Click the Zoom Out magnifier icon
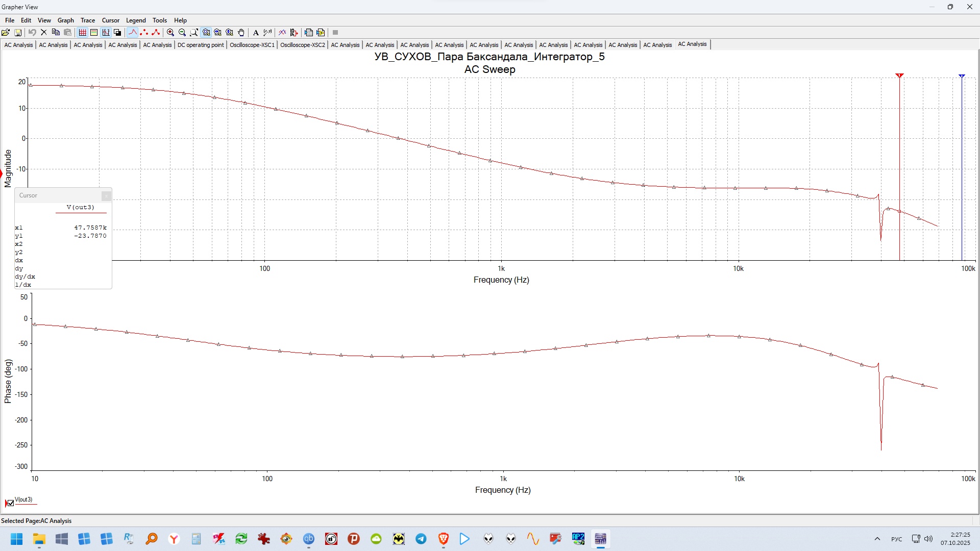 [x=182, y=32]
